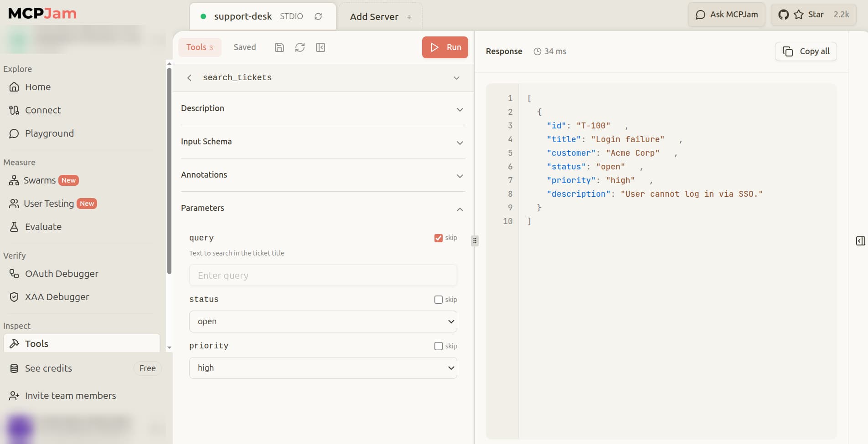Expand the Description section

[323, 109]
